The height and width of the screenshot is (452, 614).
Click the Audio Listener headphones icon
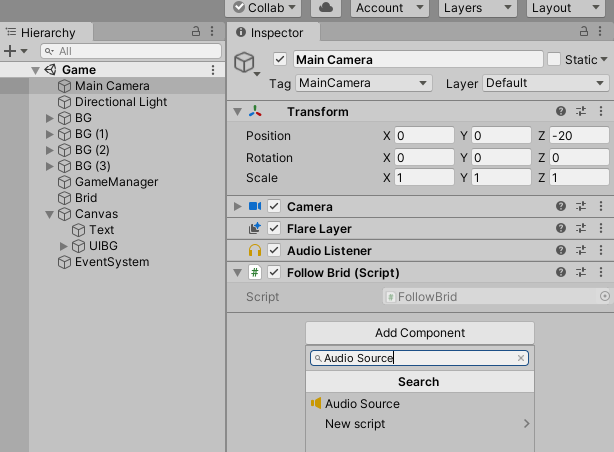tap(255, 250)
